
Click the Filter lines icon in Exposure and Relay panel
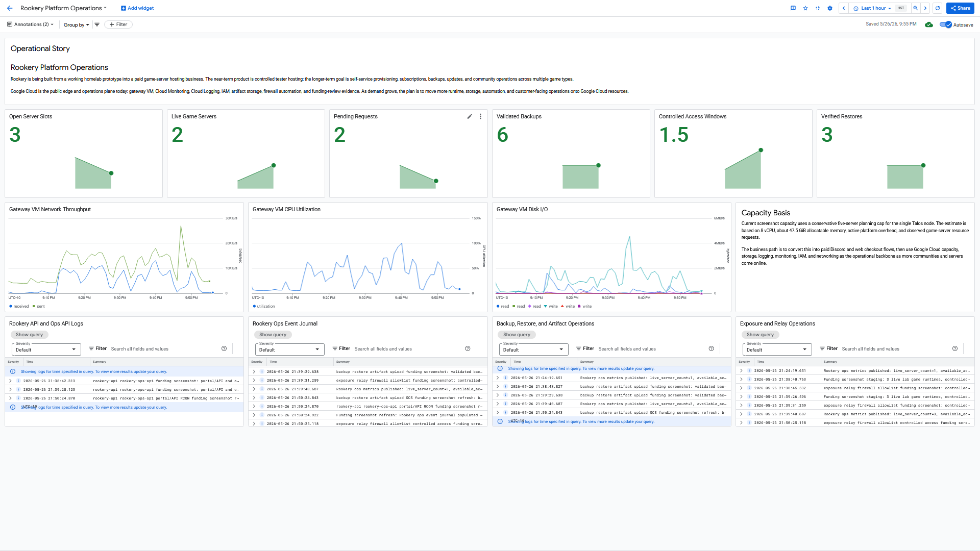(822, 348)
